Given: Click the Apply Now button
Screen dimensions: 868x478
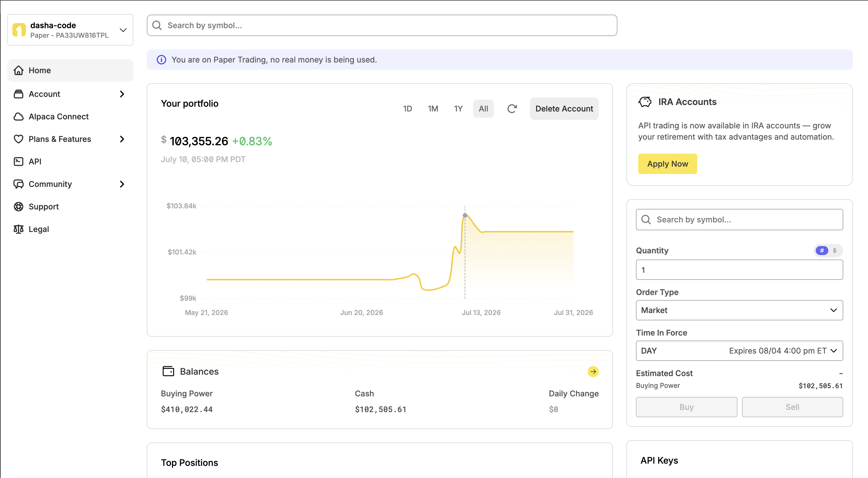Looking at the screenshot, I should 667,164.
